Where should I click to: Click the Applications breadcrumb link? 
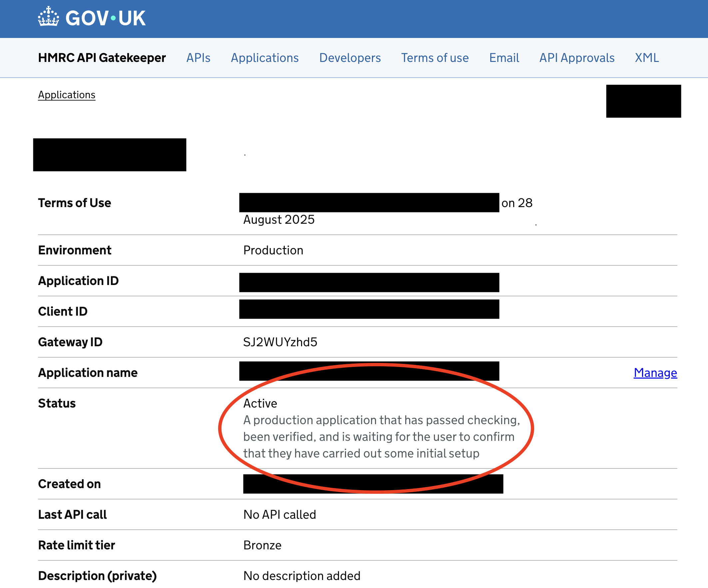[67, 95]
